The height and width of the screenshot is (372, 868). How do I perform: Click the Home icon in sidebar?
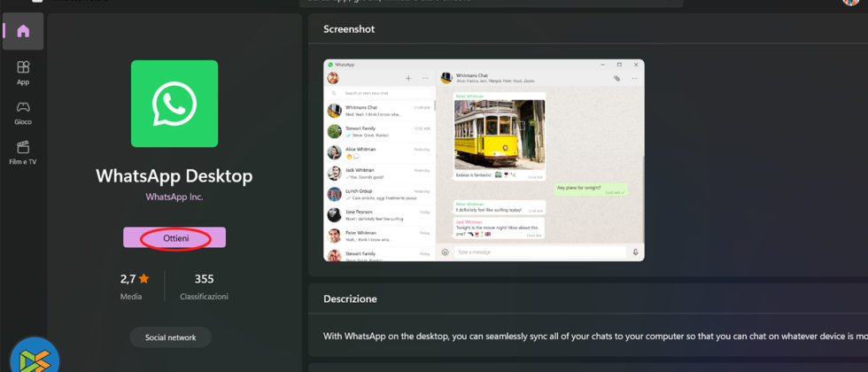pyautogui.click(x=23, y=31)
